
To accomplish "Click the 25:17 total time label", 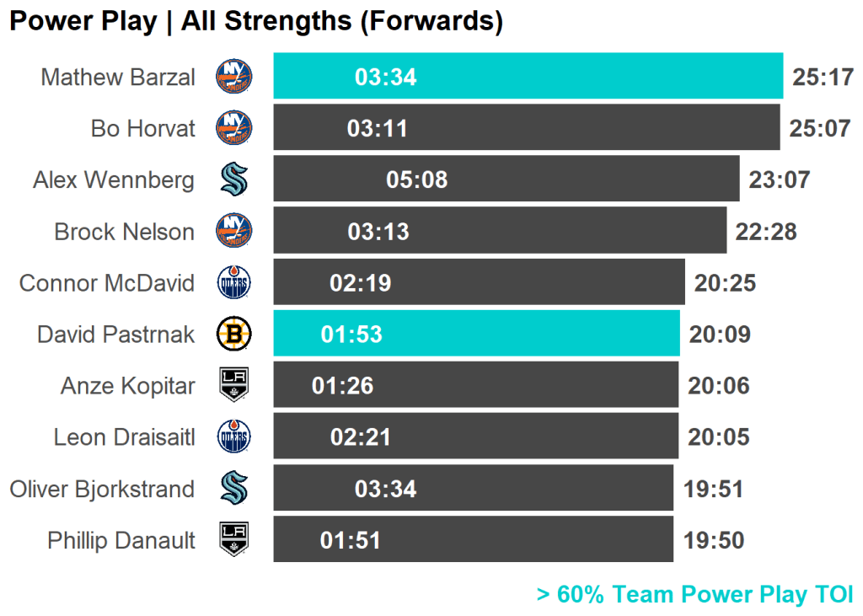I will point(823,78).
